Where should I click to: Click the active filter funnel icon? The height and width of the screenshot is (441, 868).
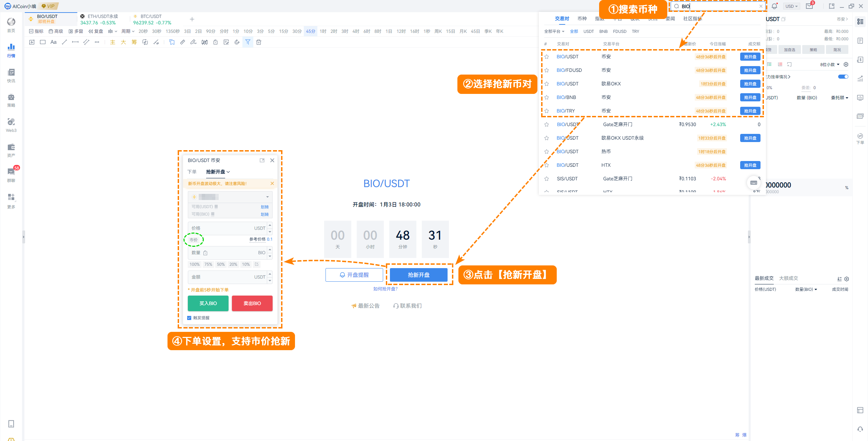tap(248, 42)
